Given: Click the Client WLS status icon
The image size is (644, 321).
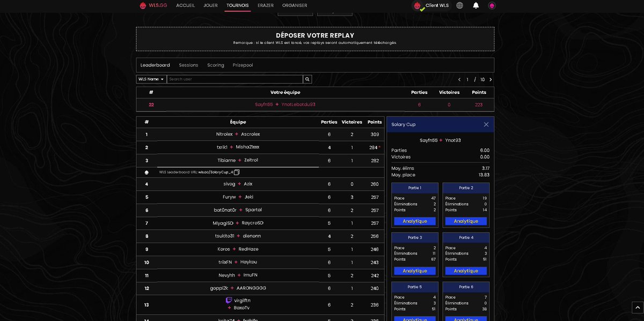Looking at the screenshot, I should [x=419, y=6].
